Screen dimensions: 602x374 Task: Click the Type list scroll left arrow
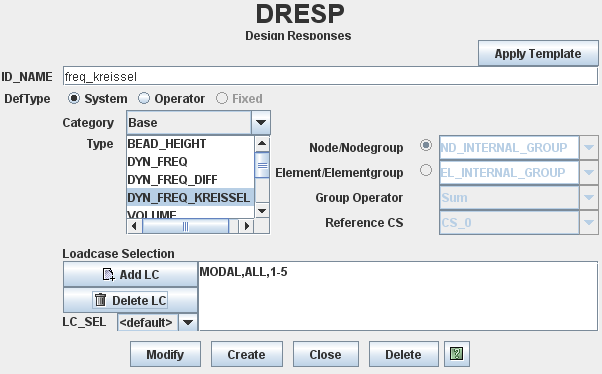(134, 226)
